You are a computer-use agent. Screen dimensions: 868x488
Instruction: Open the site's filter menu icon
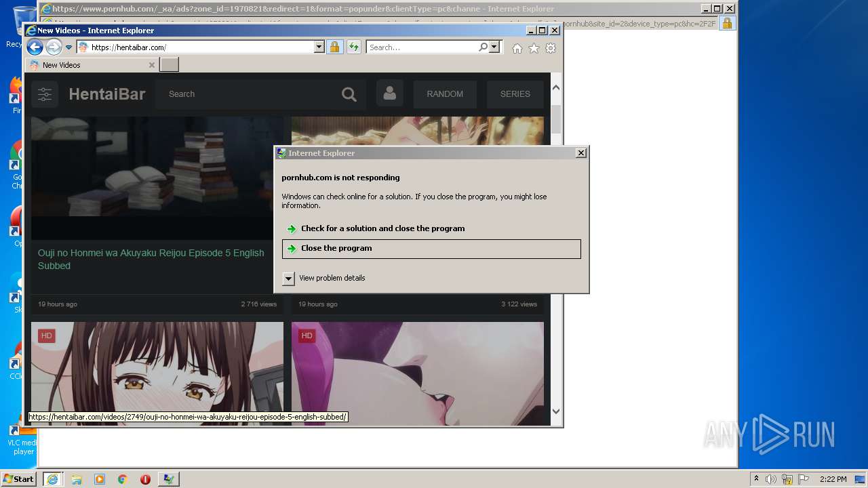[45, 94]
